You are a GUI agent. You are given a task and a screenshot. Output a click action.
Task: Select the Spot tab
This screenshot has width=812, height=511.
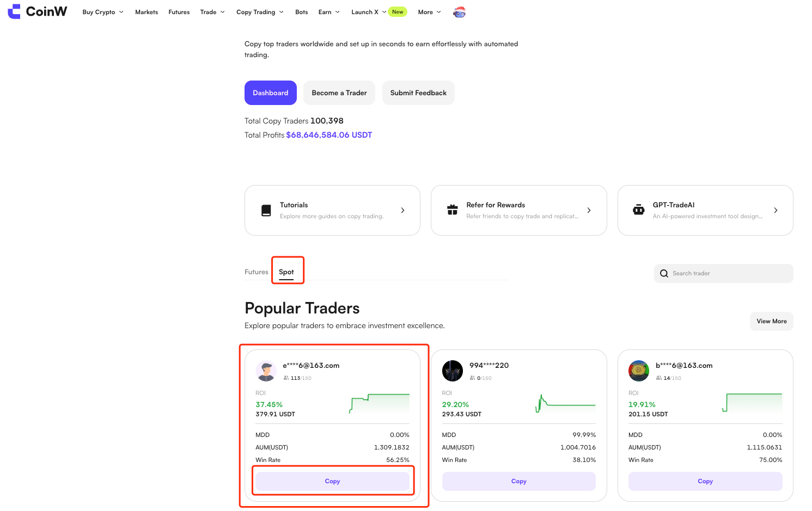(286, 272)
